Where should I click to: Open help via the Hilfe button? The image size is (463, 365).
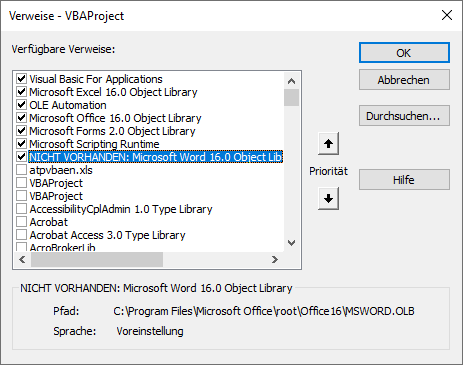(404, 180)
